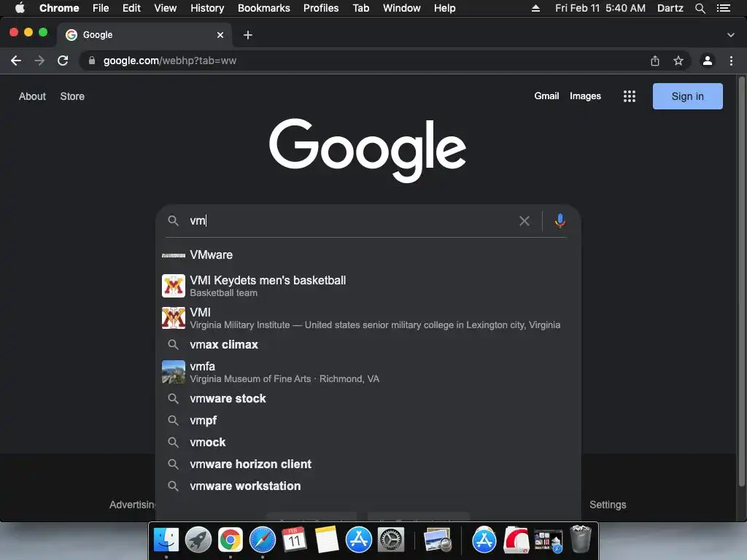Image resolution: width=747 pixels, height=560 pixels.
Task: Pick the vmware stock suggestion
Action: (x=368, y=399)
